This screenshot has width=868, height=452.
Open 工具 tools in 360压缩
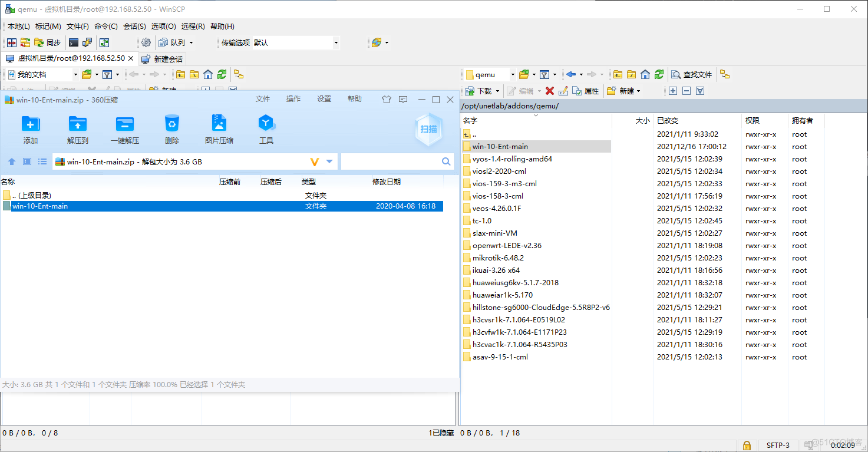pyautogui.click(x=266, y=130)
